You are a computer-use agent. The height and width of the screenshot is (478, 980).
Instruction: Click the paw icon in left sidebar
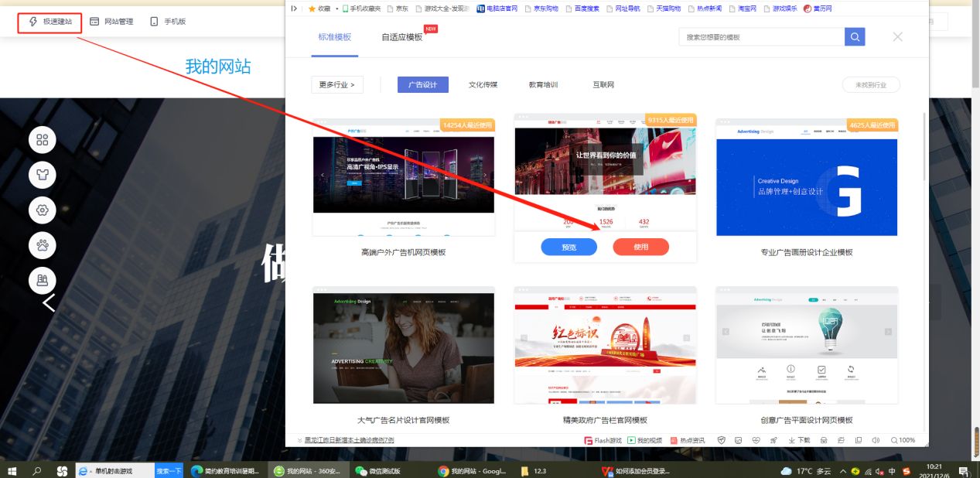point(43,245)
